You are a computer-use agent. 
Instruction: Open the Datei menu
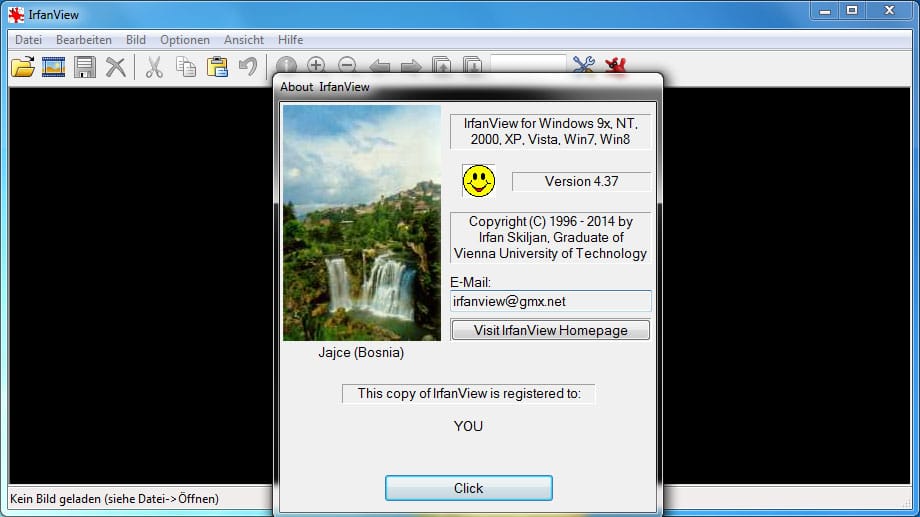tap(28, 40)
